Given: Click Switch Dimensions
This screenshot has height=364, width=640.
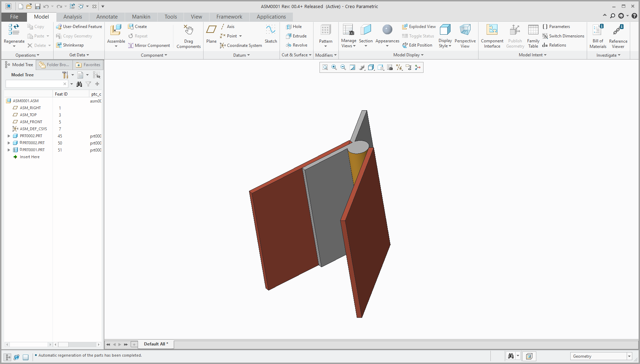Looking at the screenshot, I should (563, 36).
